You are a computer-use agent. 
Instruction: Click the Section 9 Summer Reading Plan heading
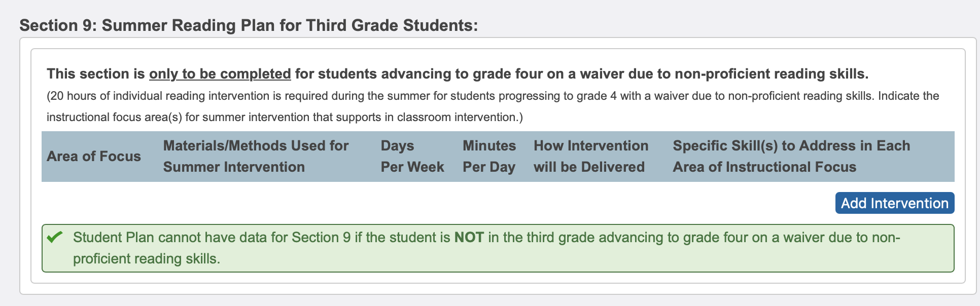(x=249, y=25)
